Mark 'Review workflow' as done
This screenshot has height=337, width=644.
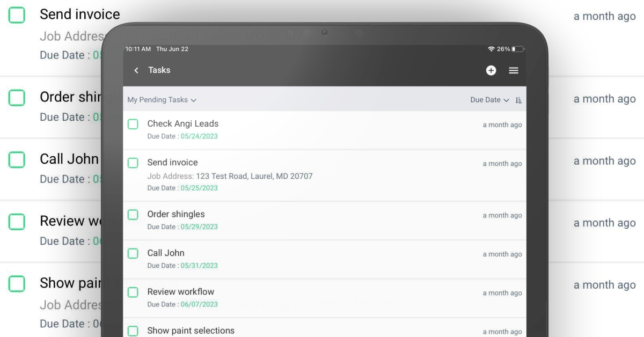point(133,291)
